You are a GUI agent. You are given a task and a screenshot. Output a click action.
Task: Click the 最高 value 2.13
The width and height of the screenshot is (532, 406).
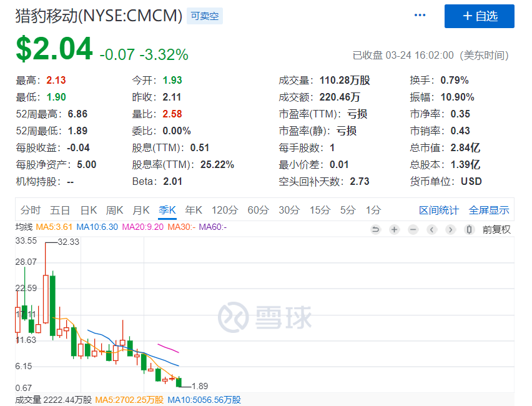[x=56, y=81]
